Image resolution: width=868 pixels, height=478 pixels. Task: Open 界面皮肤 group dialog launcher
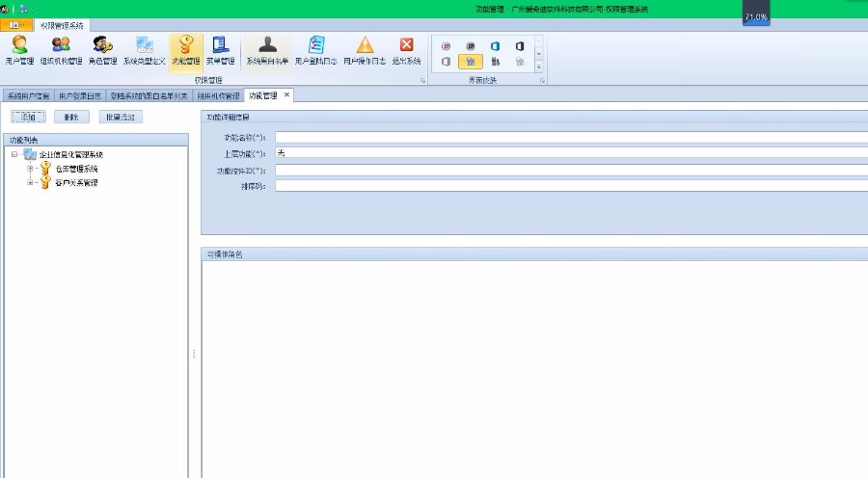(542, 81)
